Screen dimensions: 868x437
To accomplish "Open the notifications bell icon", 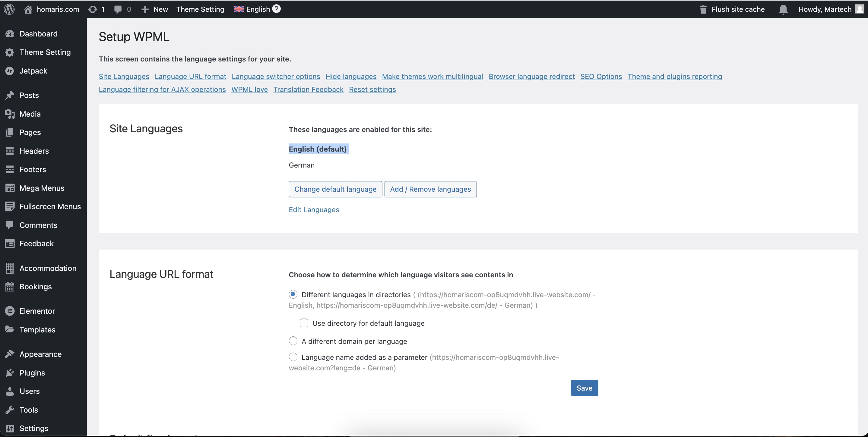I will coord(783,9).
